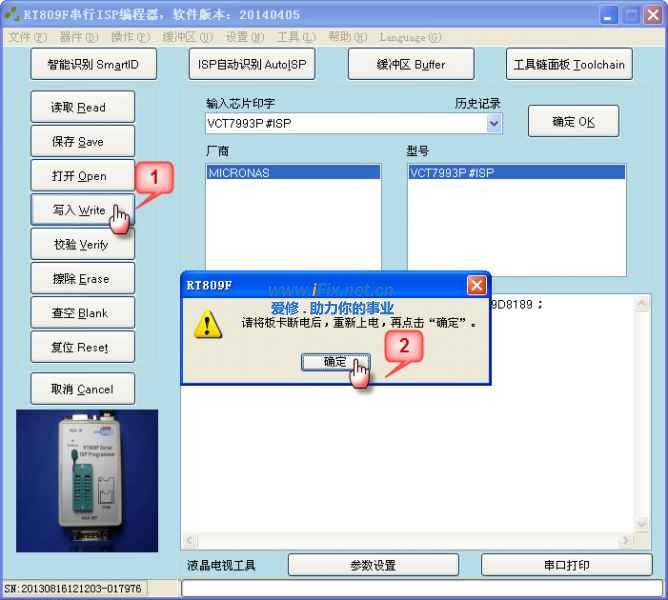
Task: Run the Blank check (查空) button
Action: (x=79, y=313)
